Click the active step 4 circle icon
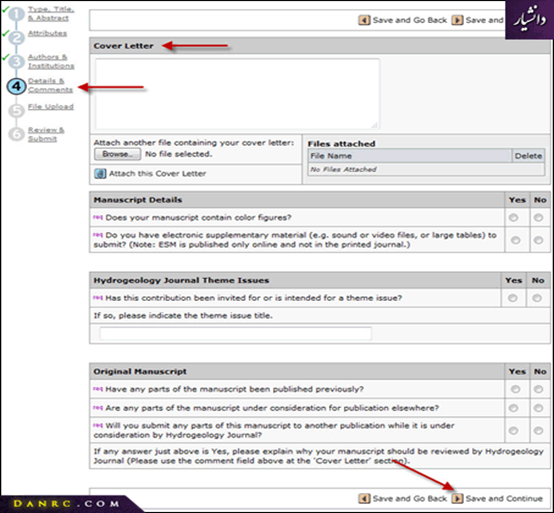 pyautogui.click(x=16, y=87)
